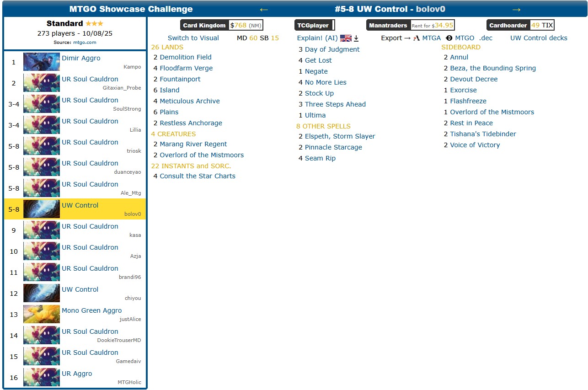This screenshot has height=390, width=588.
Task: Open the Card Kingdom price button
Action: pyautogui.click(x=222, y=25)
